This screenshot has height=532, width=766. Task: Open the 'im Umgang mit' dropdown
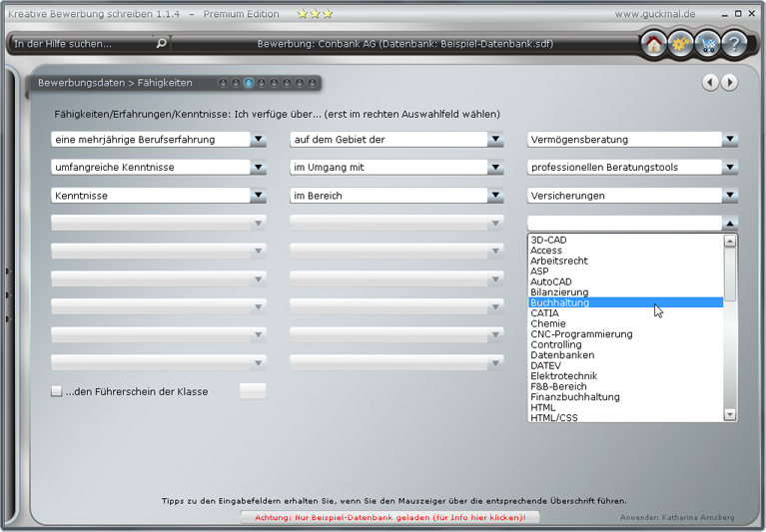coord(496,168)
